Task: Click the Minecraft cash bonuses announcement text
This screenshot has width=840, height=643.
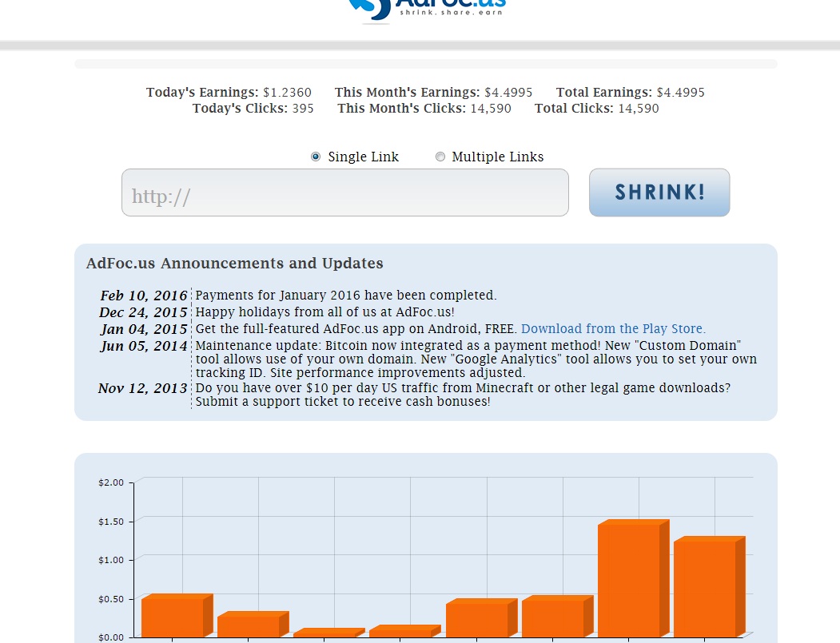Action: coord(463,395)
